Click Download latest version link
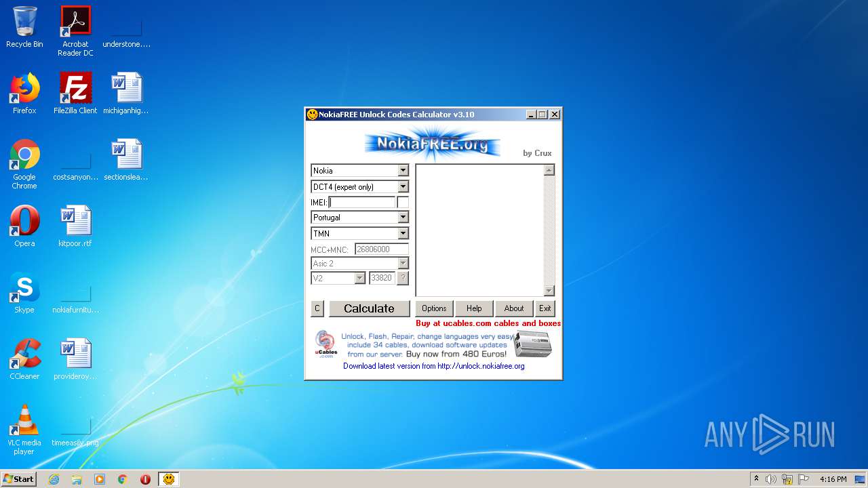Viewport: 868px width, 488px height. (434, 366)
